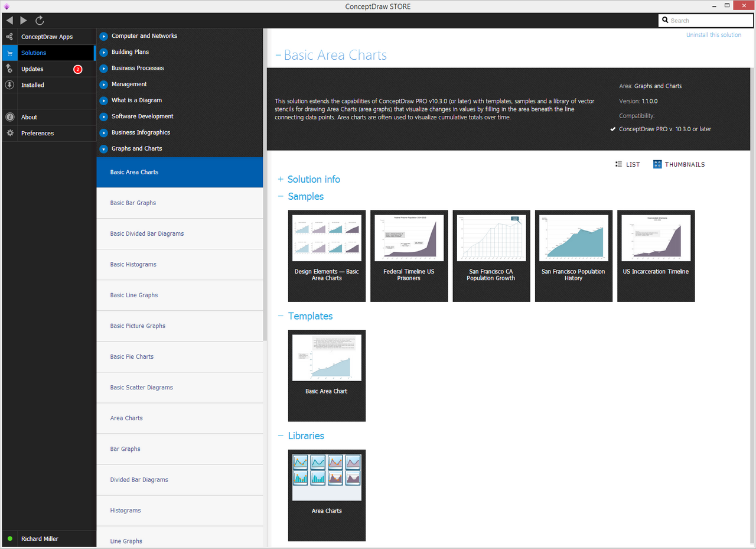This screenshot has height=549, width=756.
Task: Expand the Software Development category
Action: click(104, 116)
